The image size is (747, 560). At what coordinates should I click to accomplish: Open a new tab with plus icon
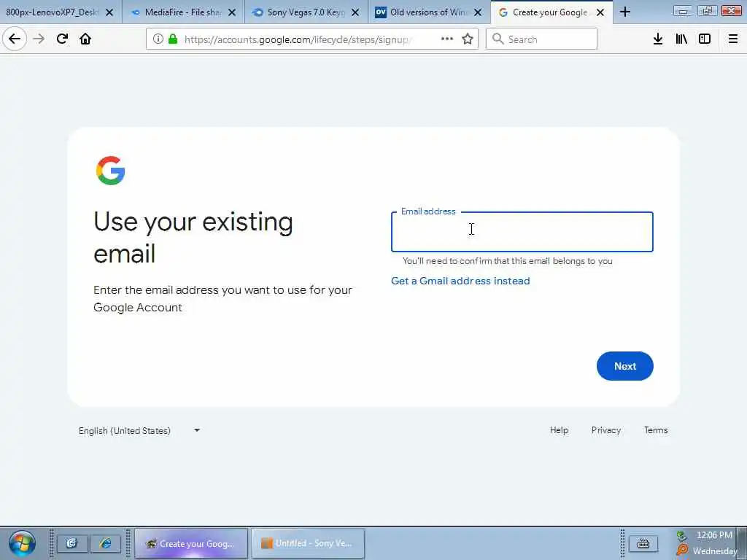coord(625,12)
